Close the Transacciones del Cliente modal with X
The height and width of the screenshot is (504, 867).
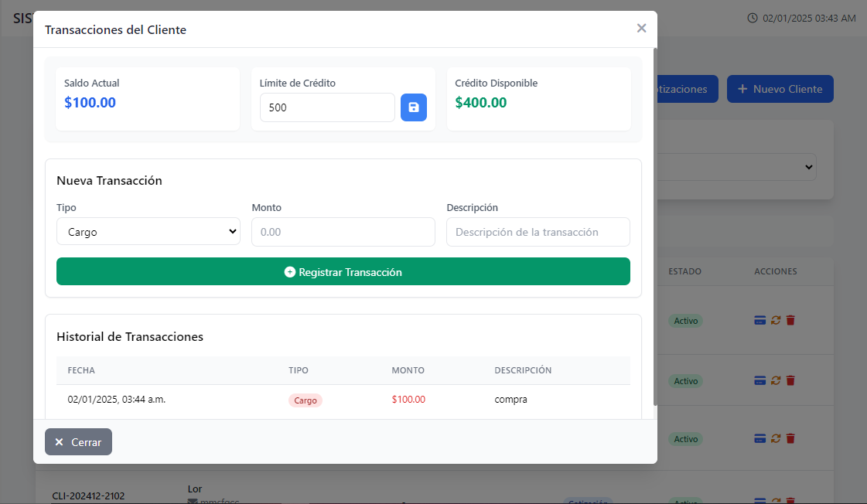641,29
